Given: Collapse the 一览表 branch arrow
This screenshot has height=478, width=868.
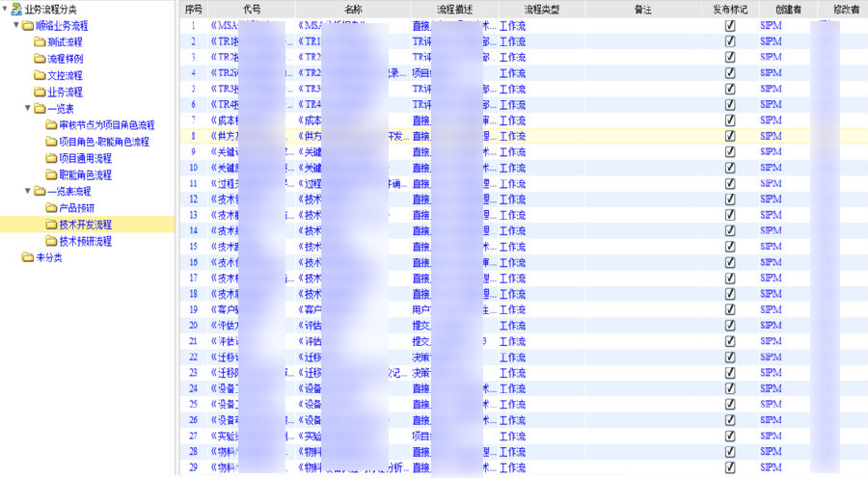Looking at the screenshot, I should 28,108.
